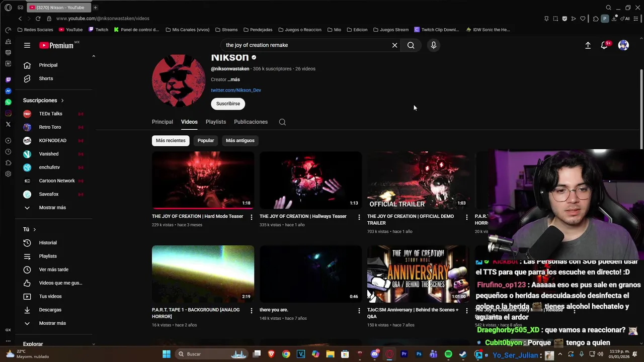Viewport: 644px width, 362px height.
Task: Go back to the previous page
Action: click(20, 19)
